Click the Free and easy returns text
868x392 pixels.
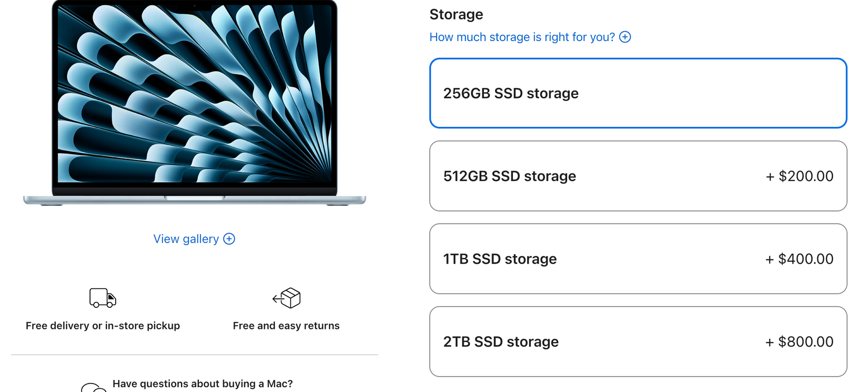[286, 325]
